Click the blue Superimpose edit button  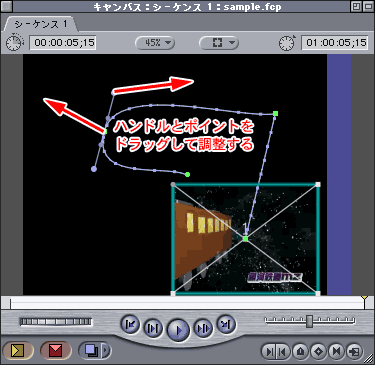[91, 350]
